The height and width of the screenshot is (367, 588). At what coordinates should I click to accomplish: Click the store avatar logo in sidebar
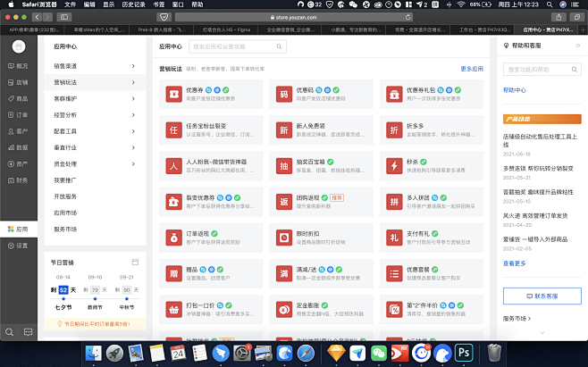[19, 46]
